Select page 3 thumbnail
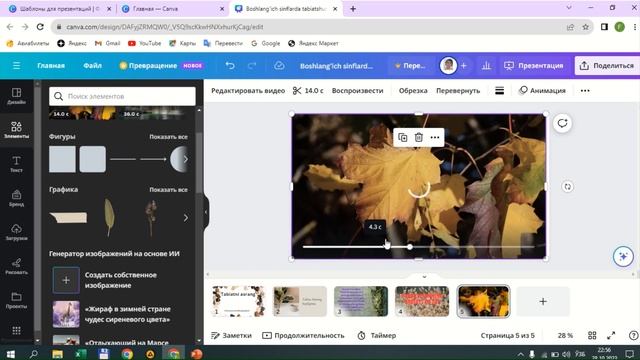640x360 pixels. (x=361, y=301)
